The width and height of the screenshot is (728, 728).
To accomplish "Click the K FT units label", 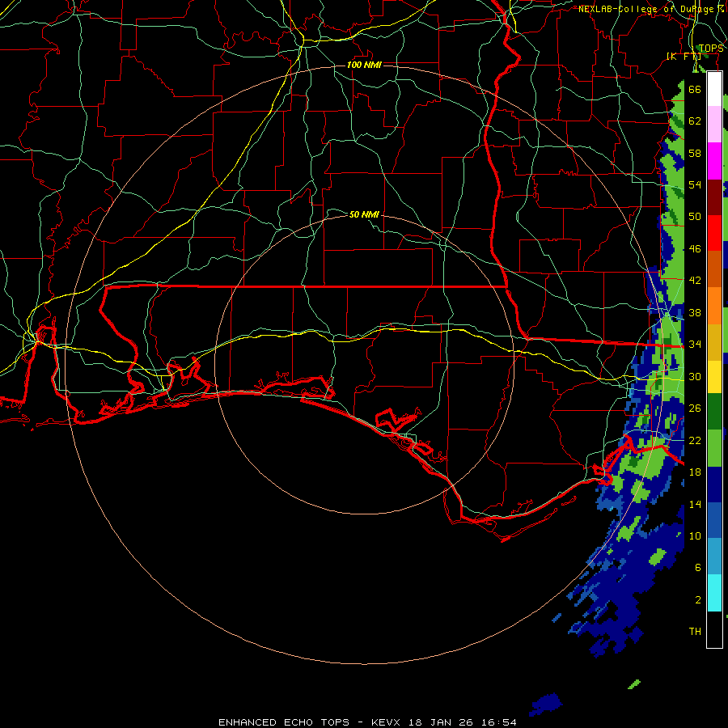I will 684,57.
